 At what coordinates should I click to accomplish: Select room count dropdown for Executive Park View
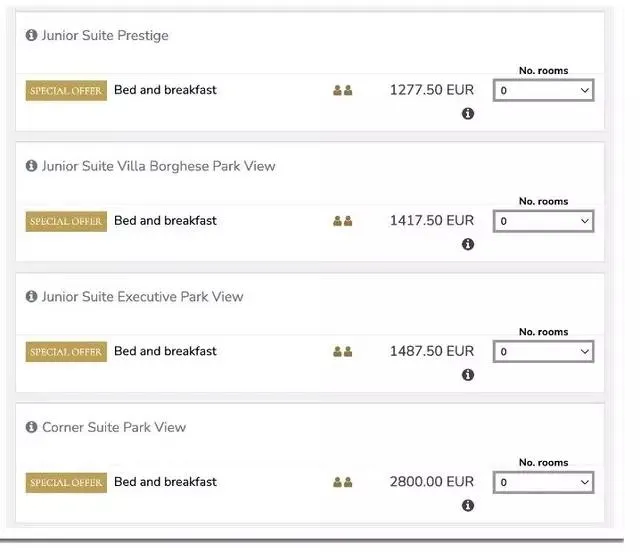pos(543,352)
